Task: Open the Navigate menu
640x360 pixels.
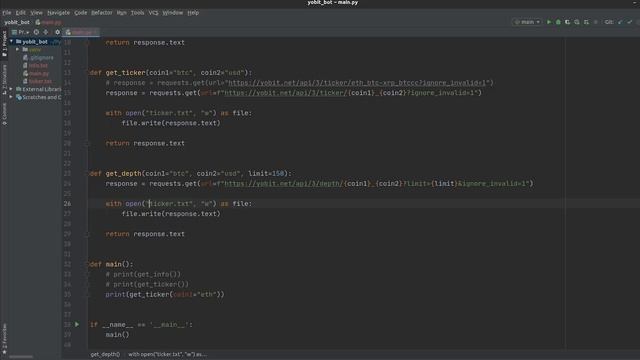Action: pyautogui.click(x=58, y=13)
